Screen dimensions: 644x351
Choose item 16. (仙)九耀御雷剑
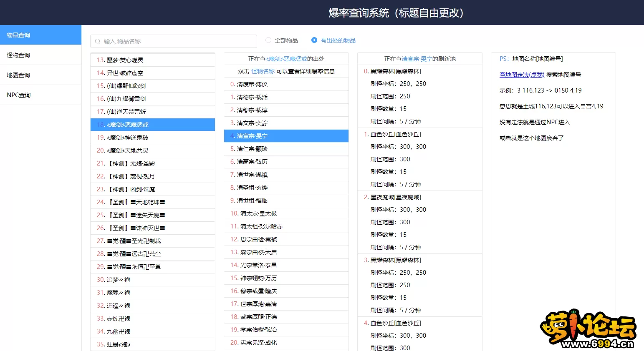pyautogui.click(x=153, y=99)
